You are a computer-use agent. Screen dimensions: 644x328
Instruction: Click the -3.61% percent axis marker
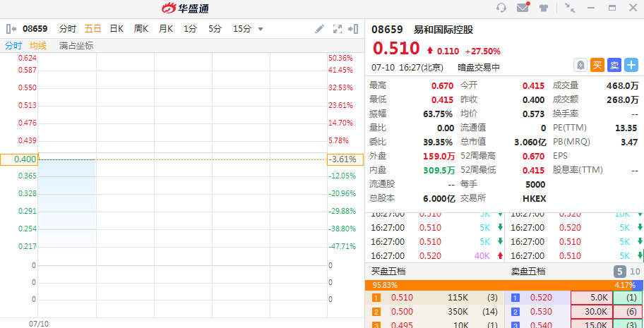pyautogui.click(x=345, y=159)
